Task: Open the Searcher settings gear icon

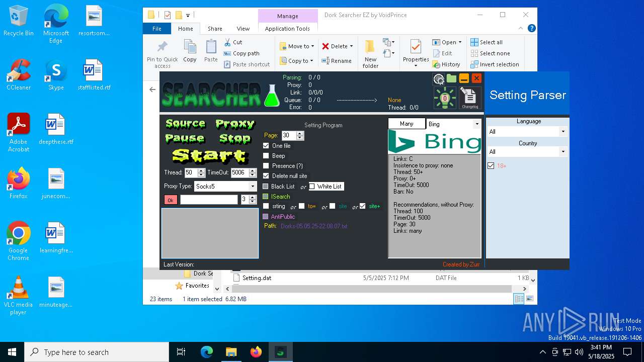Action: (x=439, y=78)
